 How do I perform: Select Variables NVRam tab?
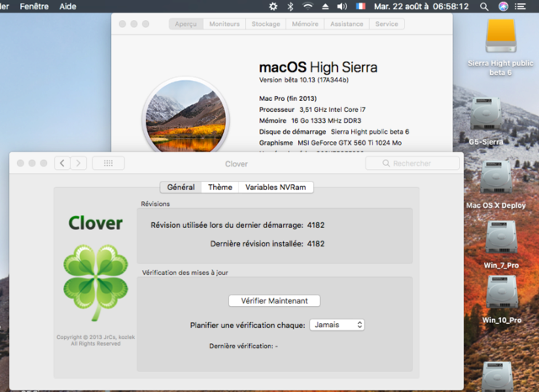click(275, 187)
